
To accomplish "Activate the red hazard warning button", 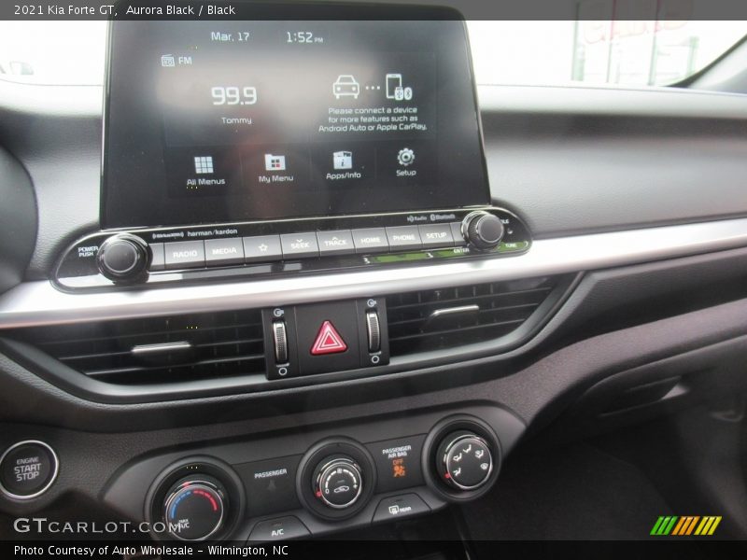I will (329, 338).
